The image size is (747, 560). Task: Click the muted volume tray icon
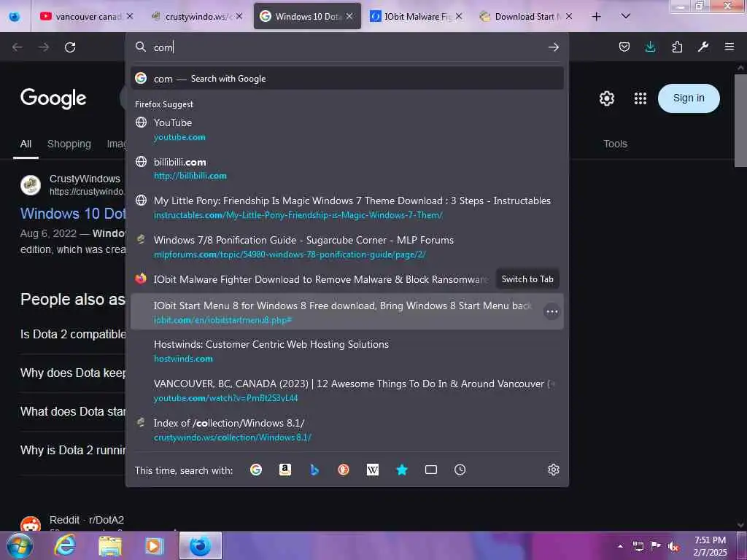point(673,547)
